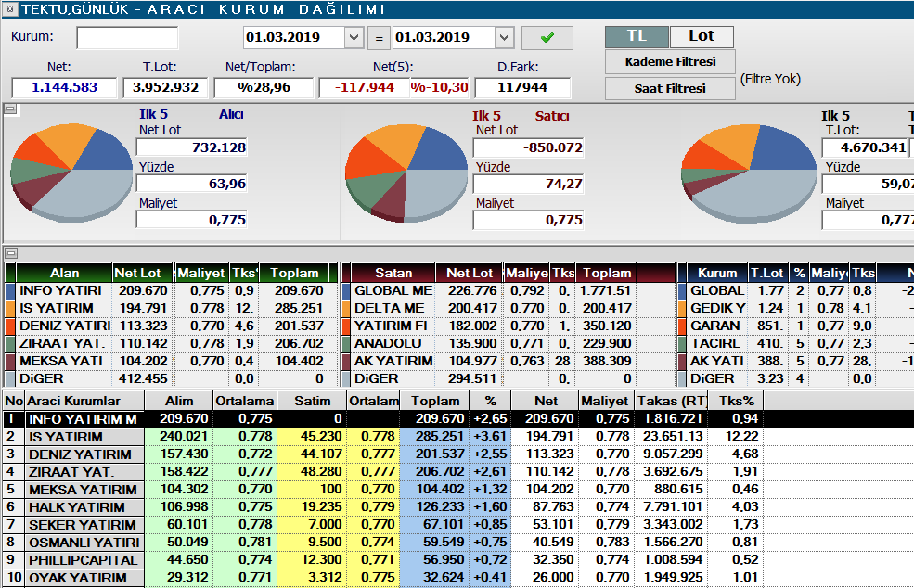
Task: Switch to the TL view
Action: click(637, 37)
